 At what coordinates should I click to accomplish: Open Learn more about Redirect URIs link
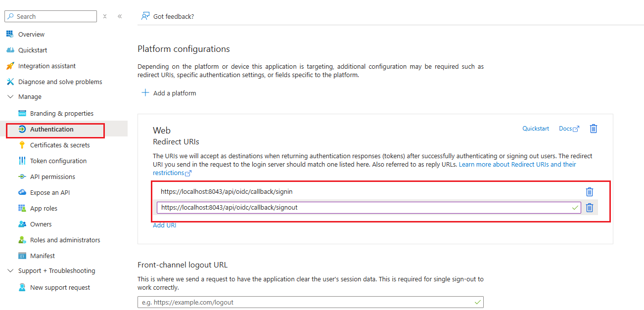click(517, 165)
